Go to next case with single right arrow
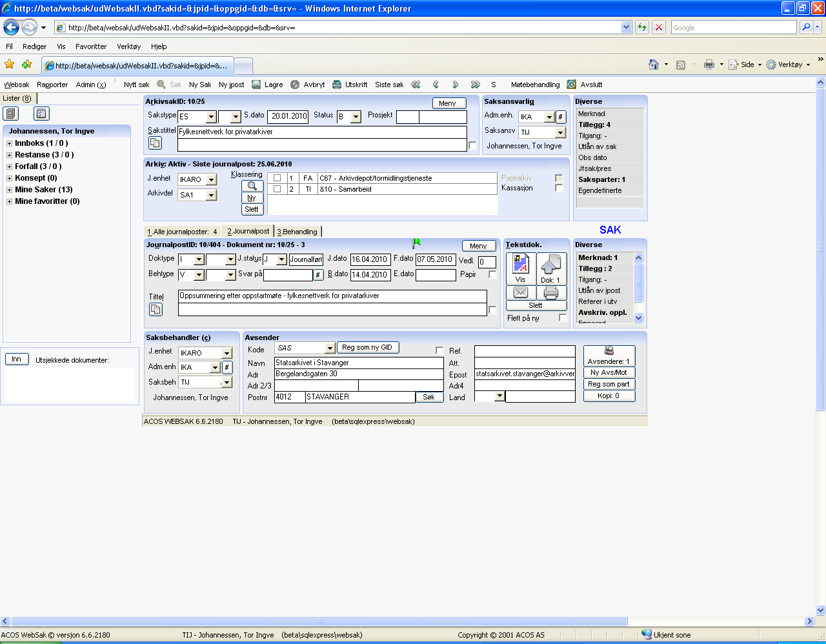 [x=456, y=85]
